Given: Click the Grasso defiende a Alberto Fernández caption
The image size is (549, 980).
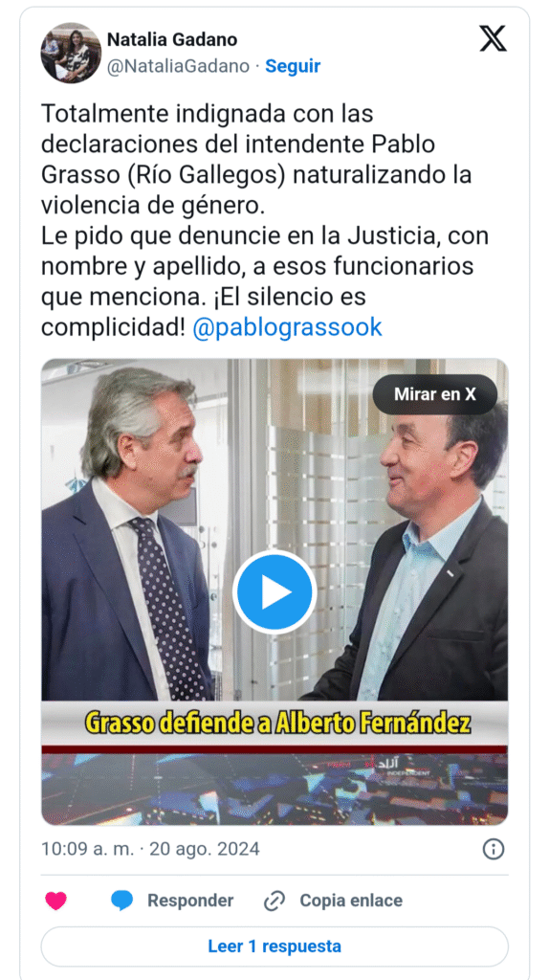Looking at the screenshot, I should click(277, 724).
